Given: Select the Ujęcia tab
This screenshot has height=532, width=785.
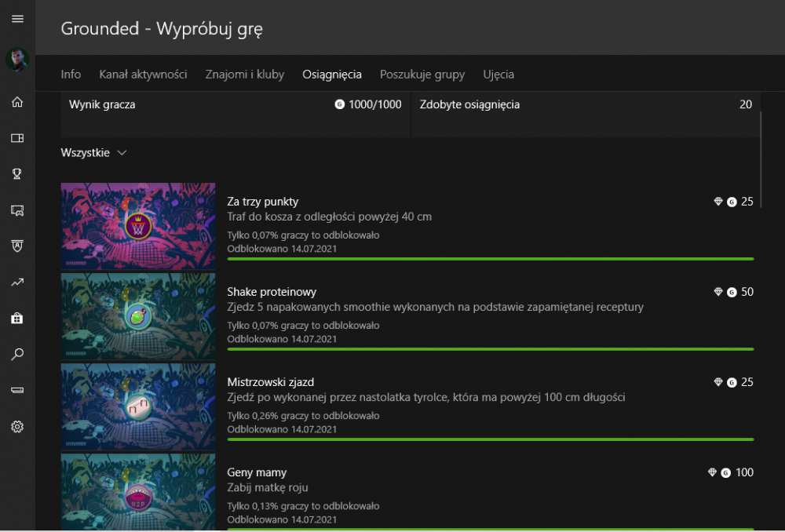Looking at the screenshot, I should pos(498,75).
